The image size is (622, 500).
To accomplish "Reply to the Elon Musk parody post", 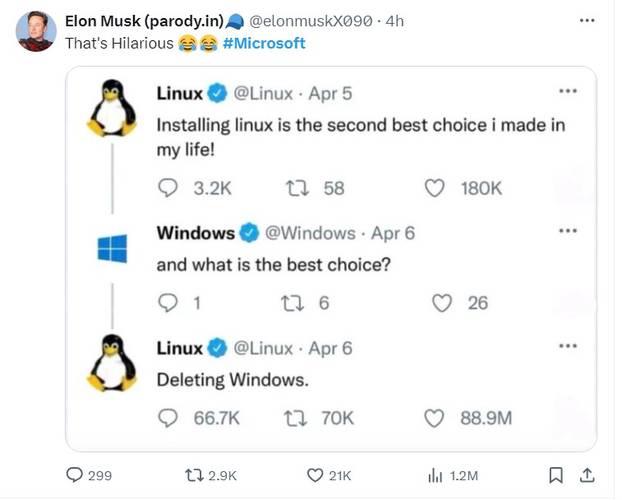I will [x=75, y=476].
